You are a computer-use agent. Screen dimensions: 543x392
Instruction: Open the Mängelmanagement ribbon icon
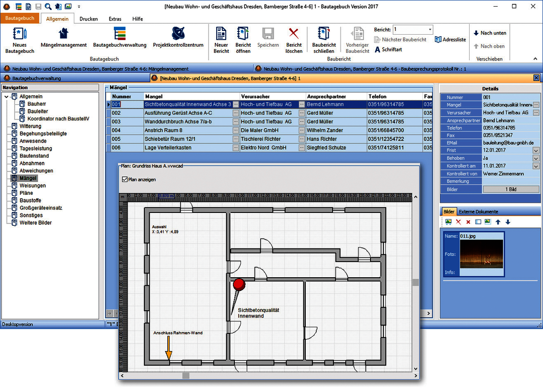pyautogui.click(x=63, y=34)
